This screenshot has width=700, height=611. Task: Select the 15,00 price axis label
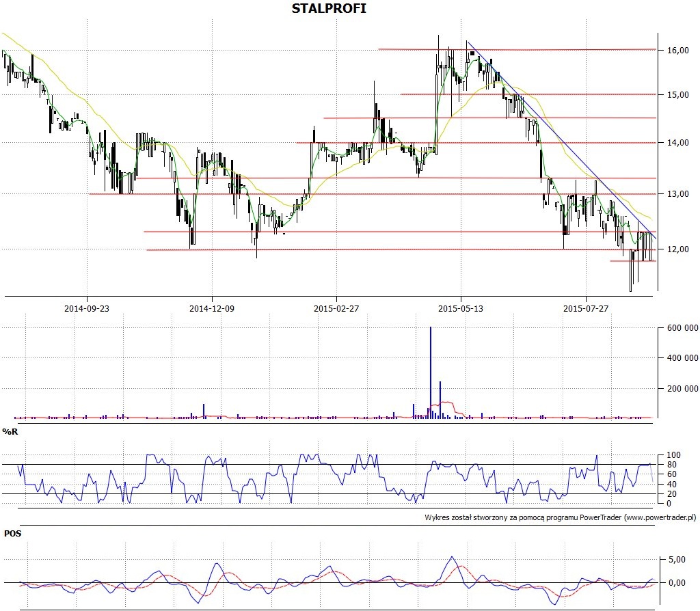pos(678,94)
